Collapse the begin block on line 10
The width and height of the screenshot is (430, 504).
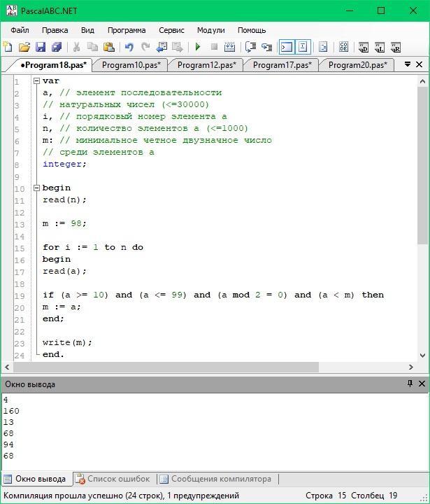(36, 188)
